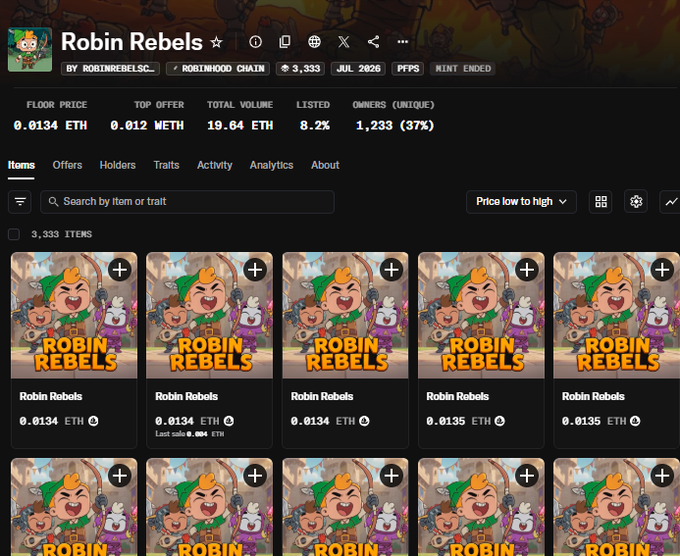Add the Last sale 0.004 ETH item to cart

tap(255, 270)
